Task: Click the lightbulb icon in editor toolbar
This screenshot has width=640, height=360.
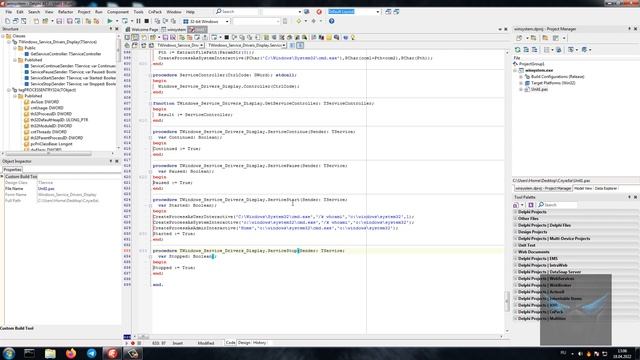Action: (x=353, y=37)
